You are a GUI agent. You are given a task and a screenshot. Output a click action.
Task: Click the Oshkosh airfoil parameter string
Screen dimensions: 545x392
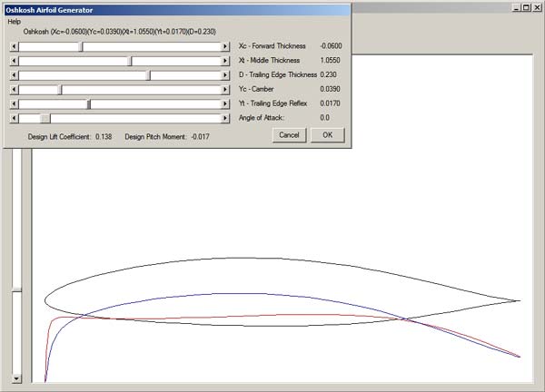tap(120, 32)
